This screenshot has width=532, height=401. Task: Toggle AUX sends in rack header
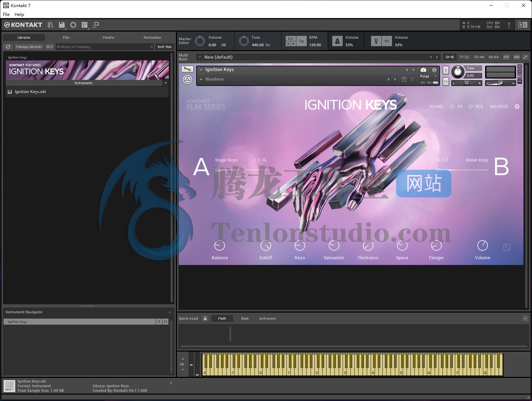coord(517,57)
